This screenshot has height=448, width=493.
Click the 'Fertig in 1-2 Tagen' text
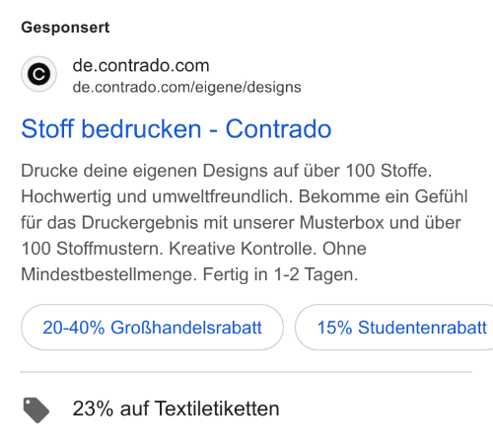280,274
